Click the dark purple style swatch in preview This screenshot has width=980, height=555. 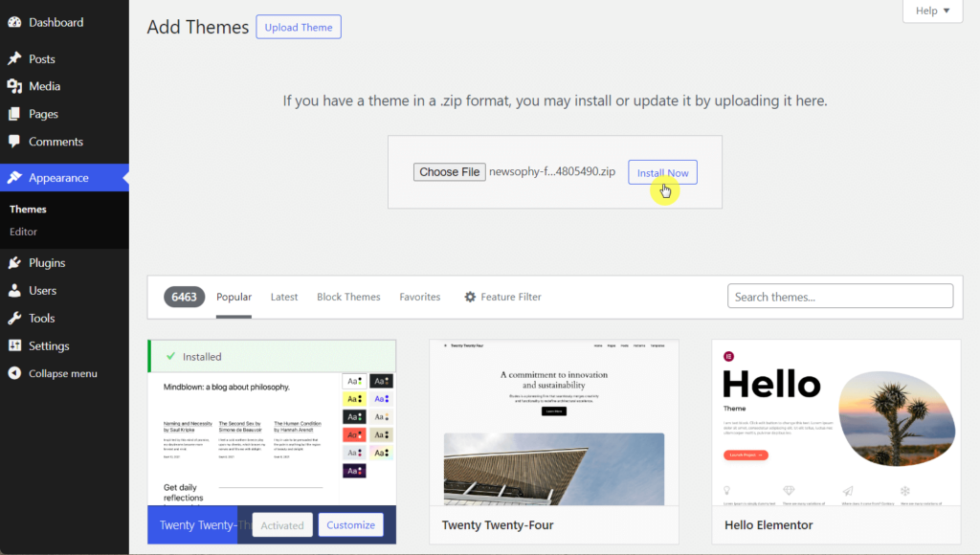pyautogui.click(x=354, y=471)
